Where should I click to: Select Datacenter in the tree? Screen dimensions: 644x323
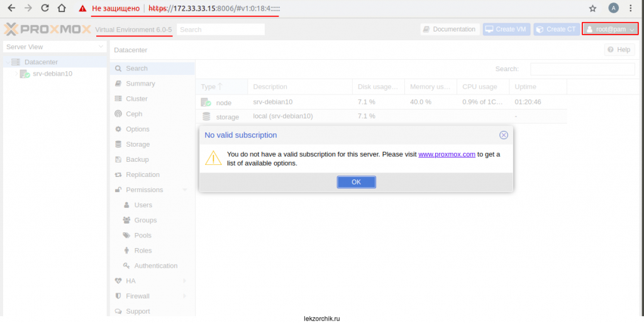41,62
